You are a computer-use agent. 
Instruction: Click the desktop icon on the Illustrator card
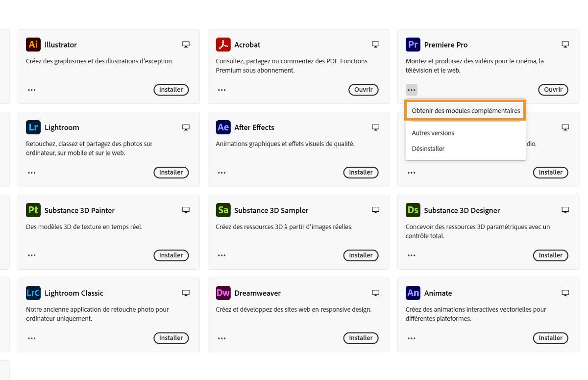pyautogui.click(x=186, y=44)
